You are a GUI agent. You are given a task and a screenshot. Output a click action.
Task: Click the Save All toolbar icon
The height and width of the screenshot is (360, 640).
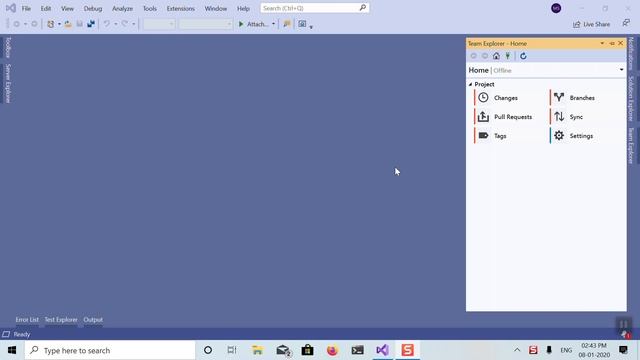(91, 24)
